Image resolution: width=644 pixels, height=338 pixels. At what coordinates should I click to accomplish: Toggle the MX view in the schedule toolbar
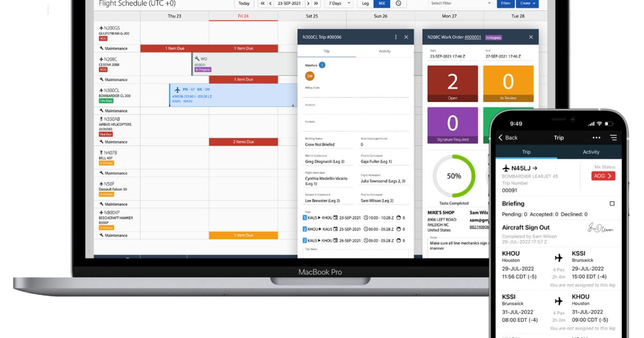(381, 4)
